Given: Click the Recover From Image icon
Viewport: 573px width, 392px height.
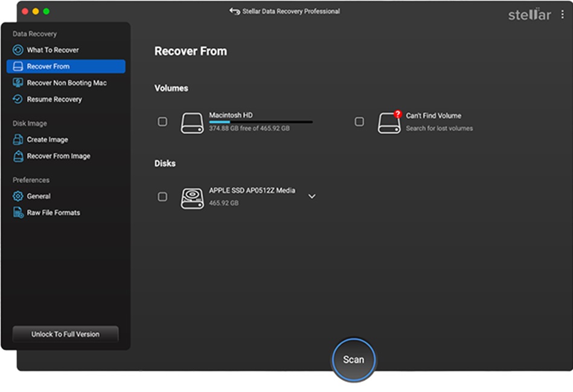Looking at the screenshot, I should 18,156.
